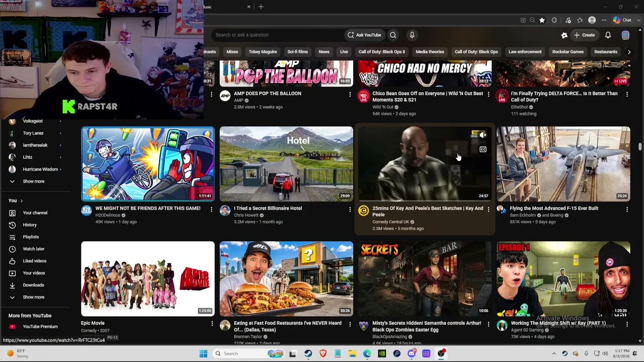Open Edge extensions puzzle icon
Image resolution: width=644 pixels, height=362 pixels.
[554, 20]
